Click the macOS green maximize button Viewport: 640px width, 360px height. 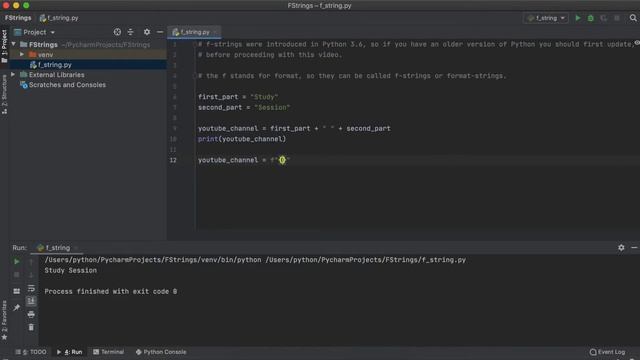coord(26,5)
